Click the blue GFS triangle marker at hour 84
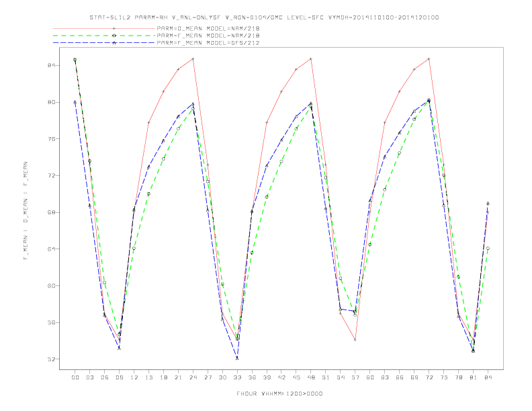 pos(488,203)
